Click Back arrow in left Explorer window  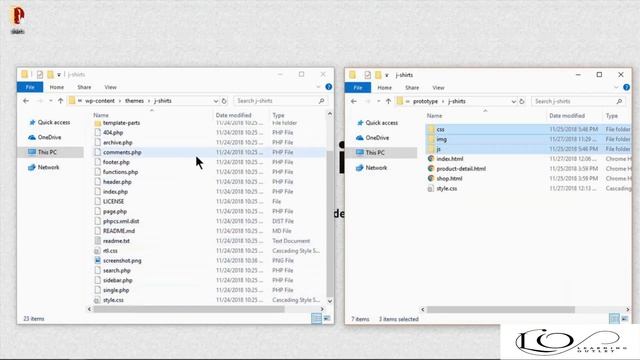click(x=26, y=101)
